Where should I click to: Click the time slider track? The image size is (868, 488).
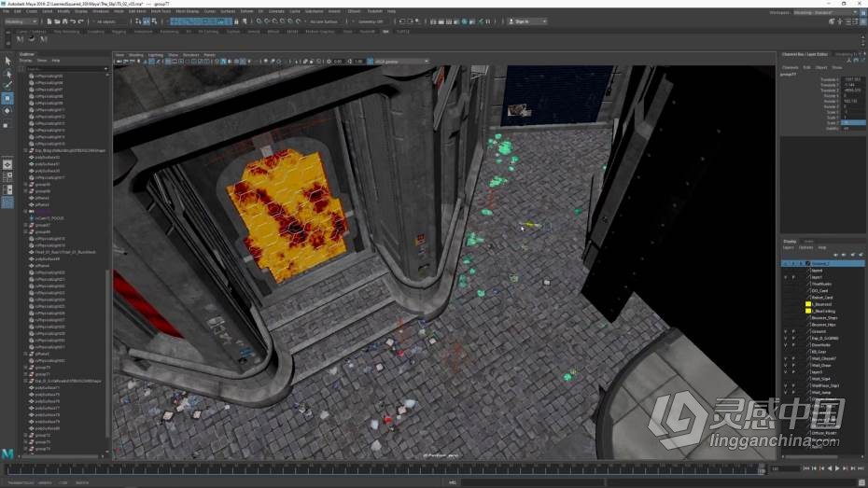385,469
